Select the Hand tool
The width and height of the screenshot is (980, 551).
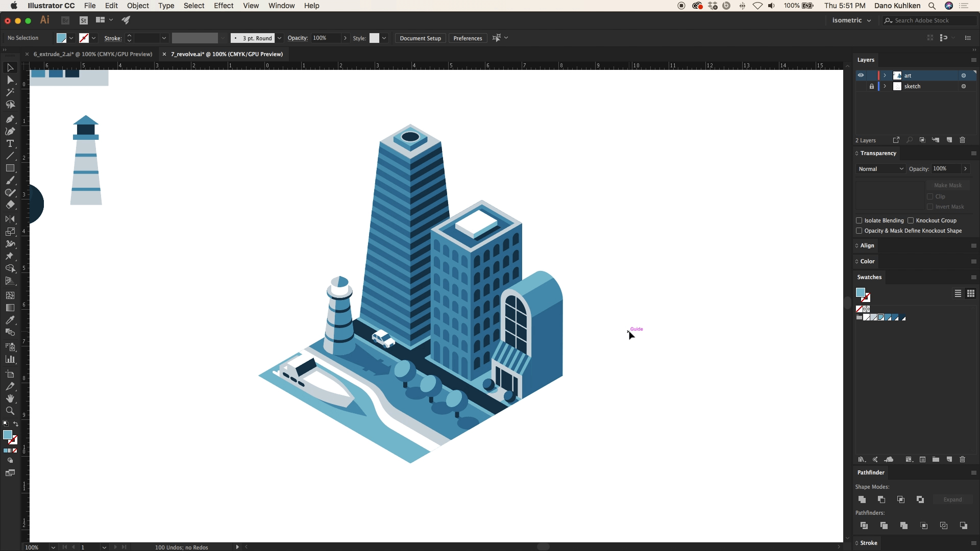[10, 398]
